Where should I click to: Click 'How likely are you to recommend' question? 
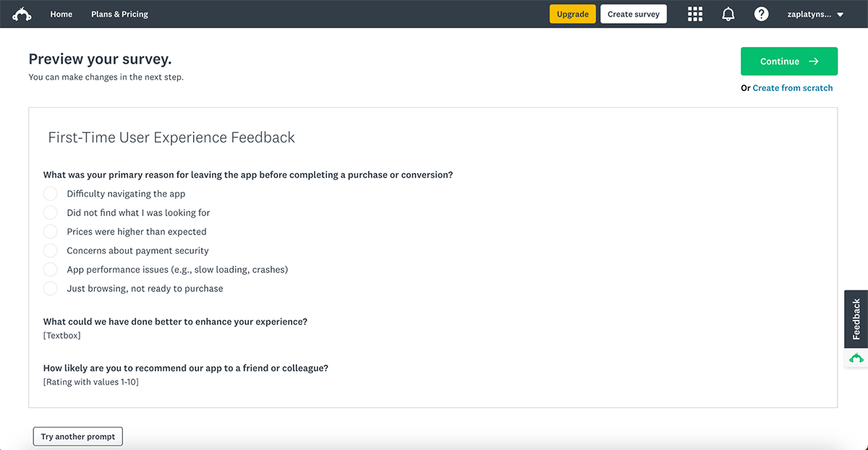(x=186, y=368)
